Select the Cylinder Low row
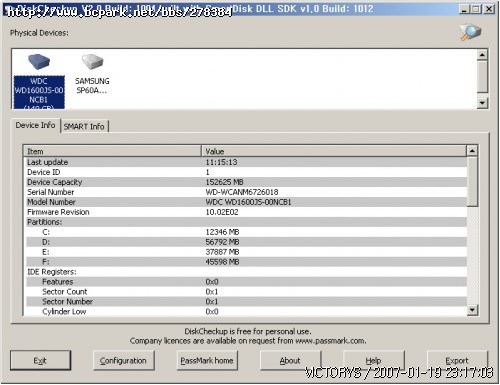The width and height of the screenshot is (500, 385). 247,311
